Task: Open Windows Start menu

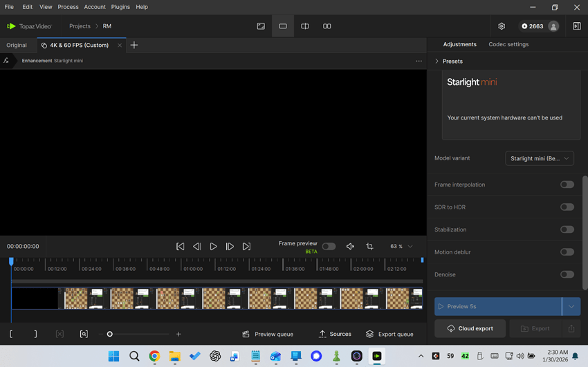Action: (x=113, y=356)
